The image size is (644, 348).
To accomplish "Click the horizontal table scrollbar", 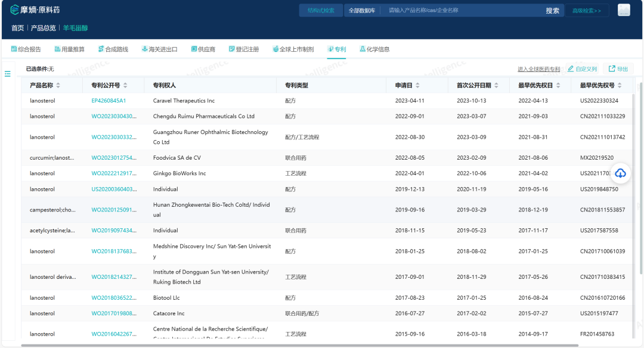I will [x=300, y=346].
